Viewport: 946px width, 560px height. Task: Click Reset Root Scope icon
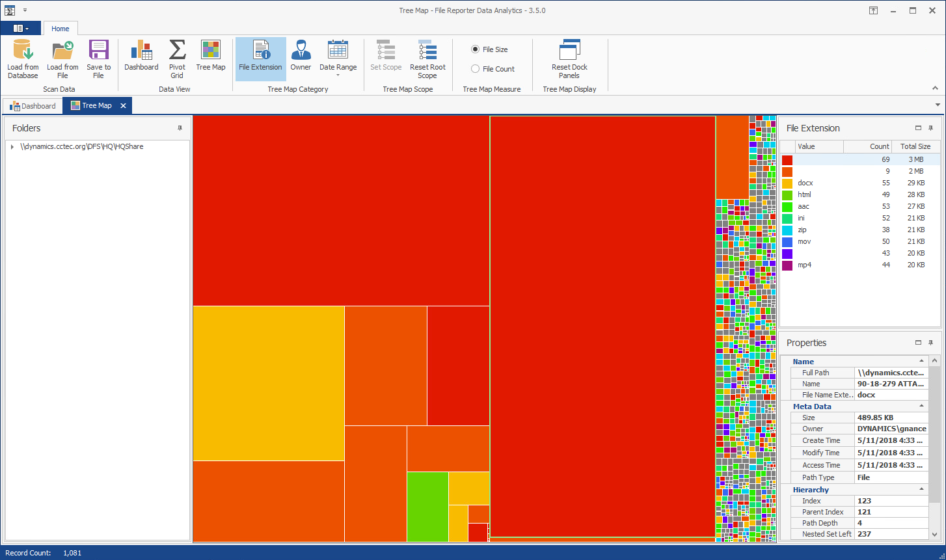[x=427, y=51]
